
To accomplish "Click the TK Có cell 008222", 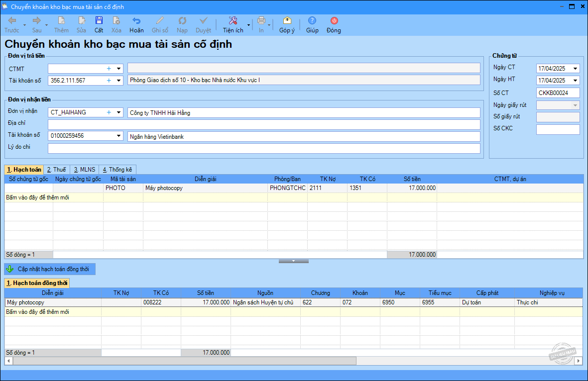I will [x=161, y=302].
